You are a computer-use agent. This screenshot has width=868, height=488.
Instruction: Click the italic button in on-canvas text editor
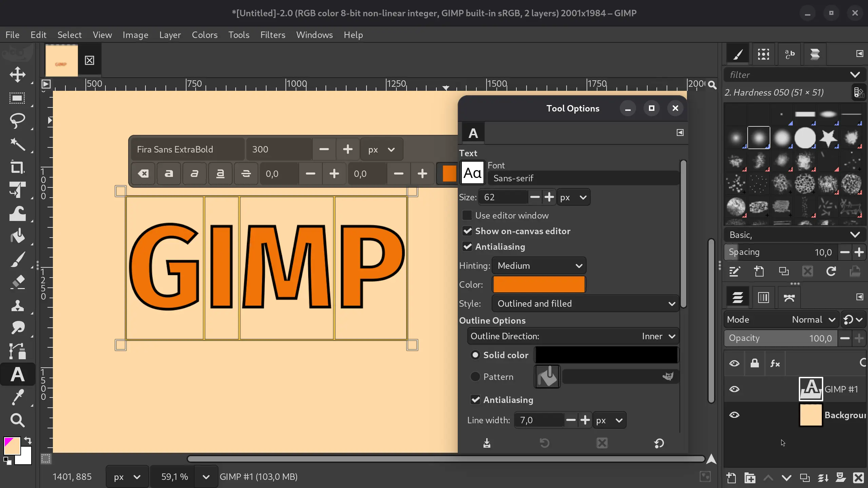click(x=194, y=174)
